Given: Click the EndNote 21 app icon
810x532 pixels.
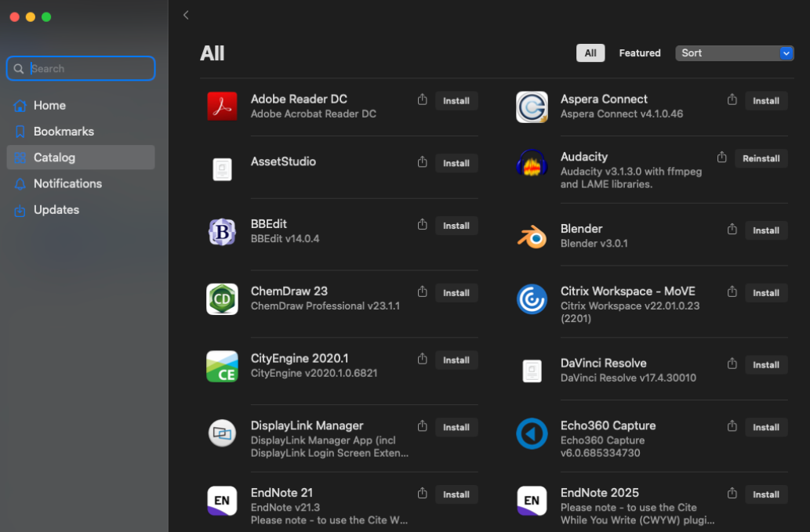Looking at the screenshot, I should [x=222, y=501].
